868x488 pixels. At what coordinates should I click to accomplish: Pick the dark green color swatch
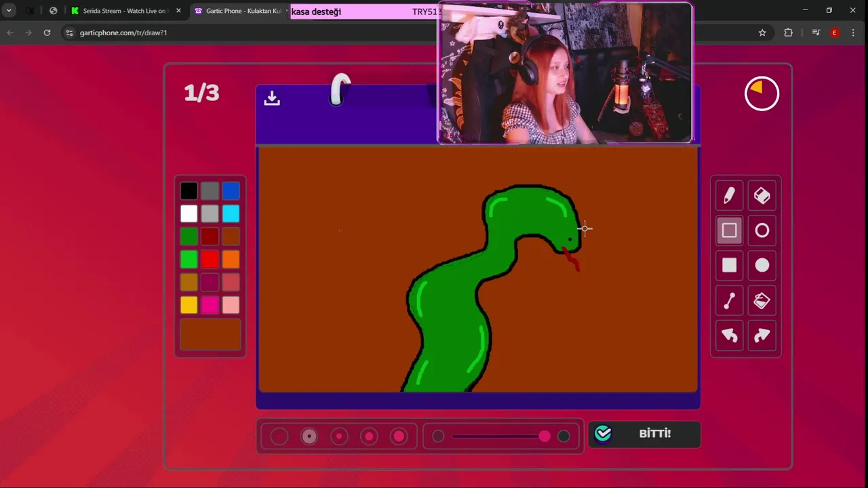[x=189, y=237]
